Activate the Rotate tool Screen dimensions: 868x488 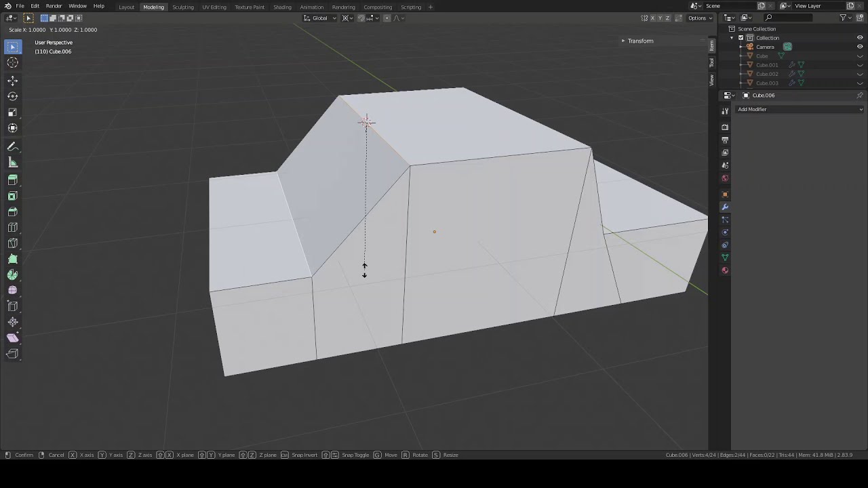pos(12,96)
